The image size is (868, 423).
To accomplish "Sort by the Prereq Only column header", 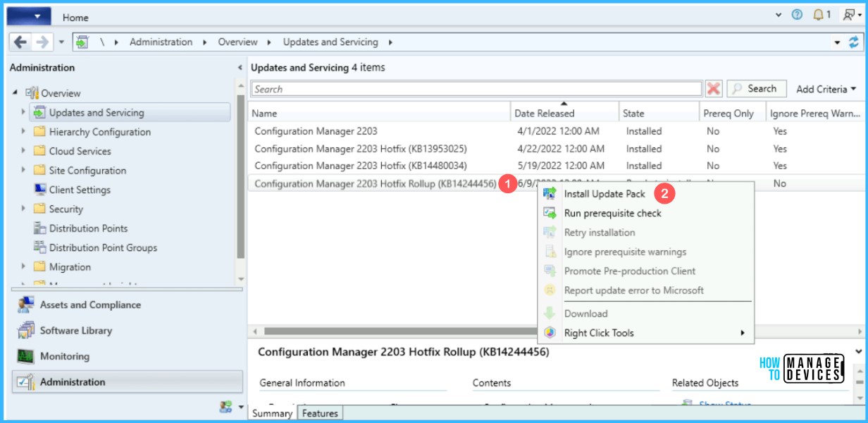I will point(732,113).
